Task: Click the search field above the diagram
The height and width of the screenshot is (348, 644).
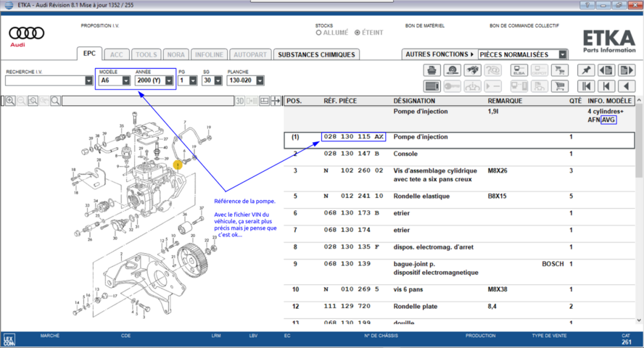Action: point(148,101)
